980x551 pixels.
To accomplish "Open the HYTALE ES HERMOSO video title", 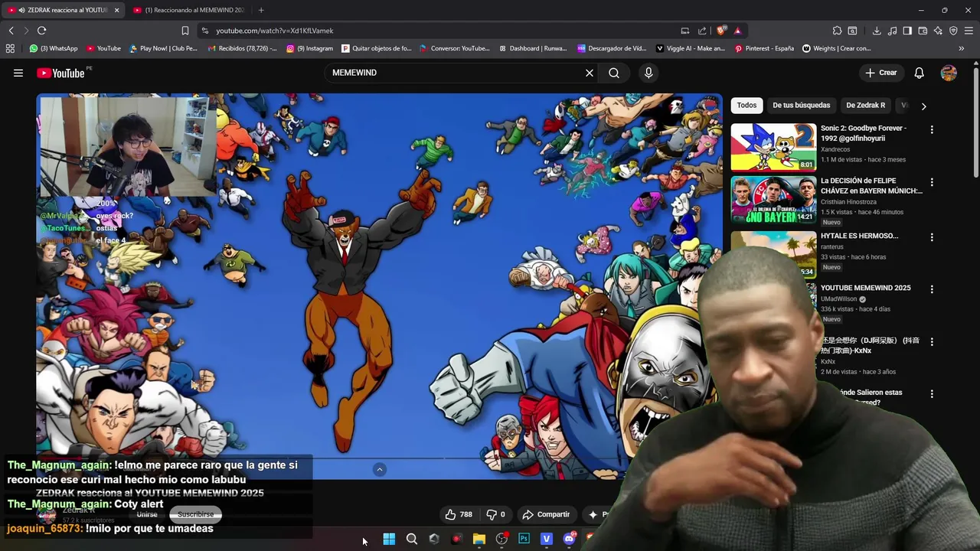I will (x=860, y=236).
